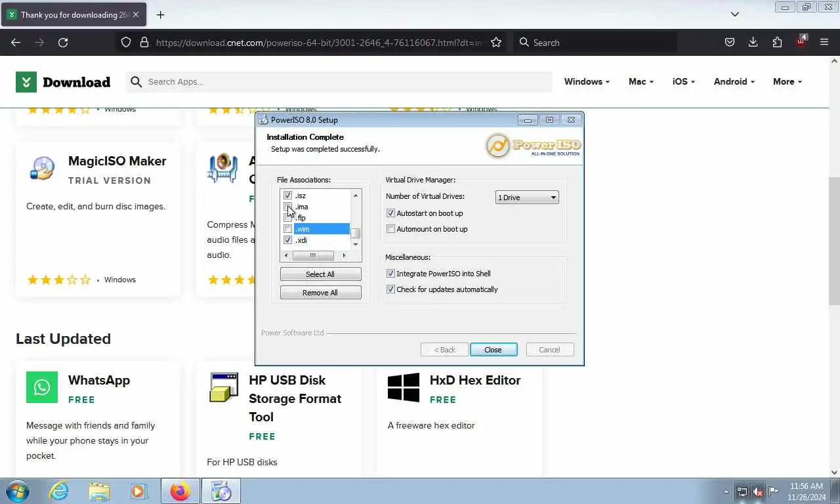Open HP USB Disk Storage Format Tool link
The image size is (840, 504).
tap(295, 398)
